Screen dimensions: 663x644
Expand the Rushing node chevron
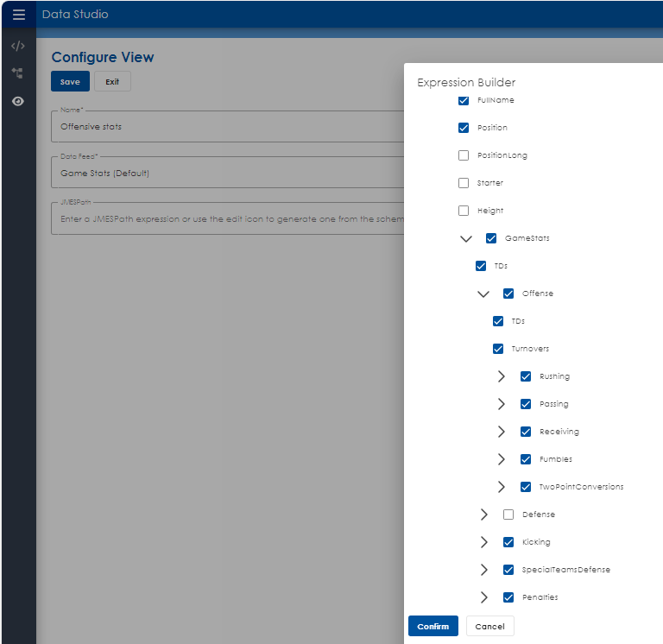[x=502, y=376]
